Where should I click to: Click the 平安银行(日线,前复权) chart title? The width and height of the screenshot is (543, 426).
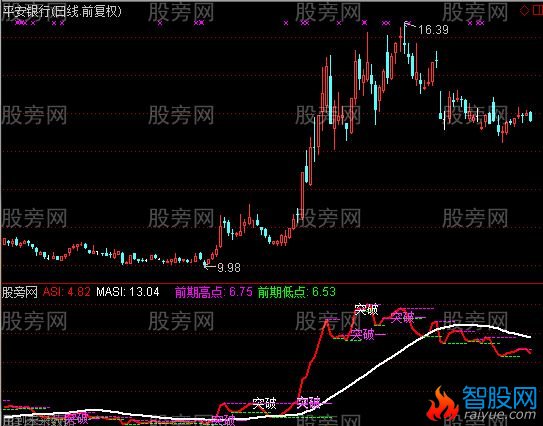click(x=62, y=11)
